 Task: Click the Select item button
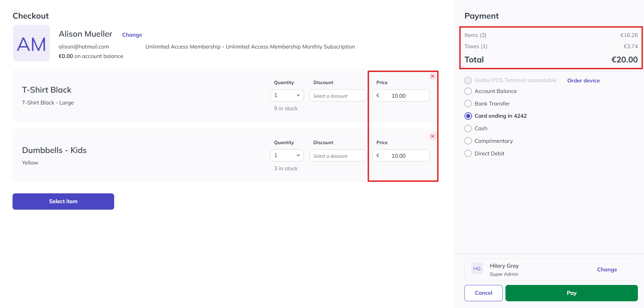(63, 201)
